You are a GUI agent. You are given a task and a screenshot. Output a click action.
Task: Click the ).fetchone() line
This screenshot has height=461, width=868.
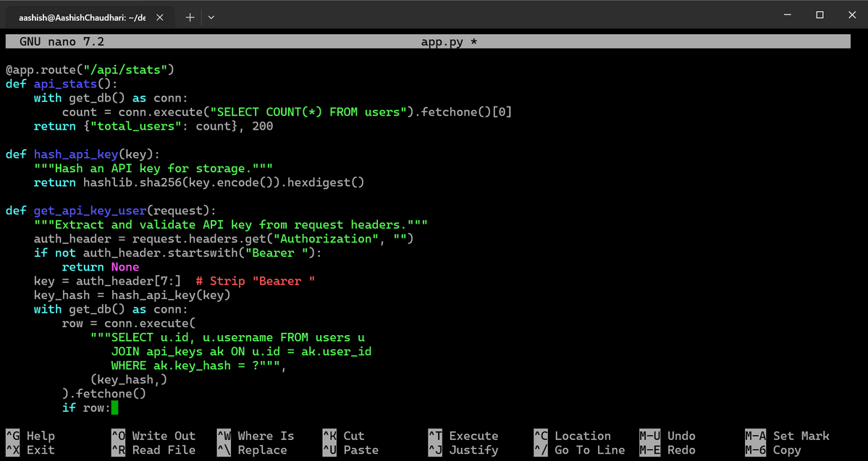(x=104, y=394)
